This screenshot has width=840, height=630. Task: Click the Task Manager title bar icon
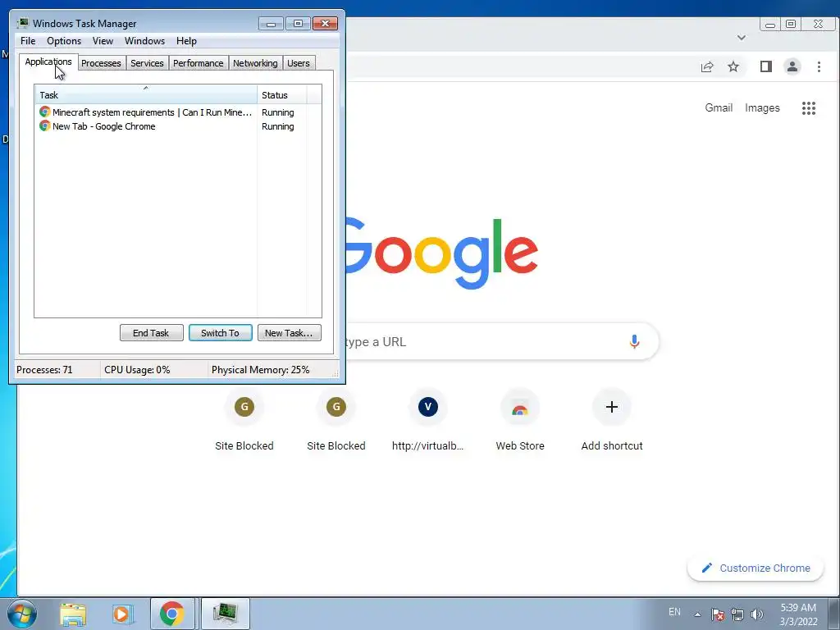pos(22,23)
